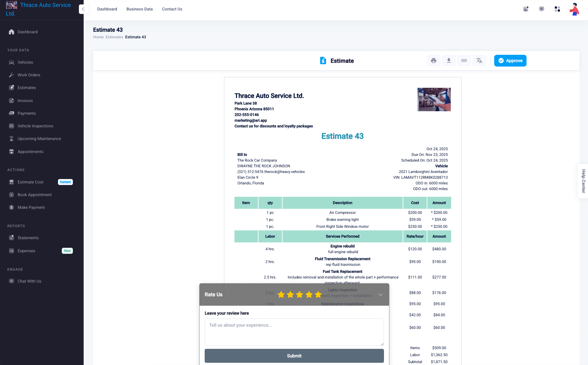Collapse the Rate Us panel chevron

(380, 295)
